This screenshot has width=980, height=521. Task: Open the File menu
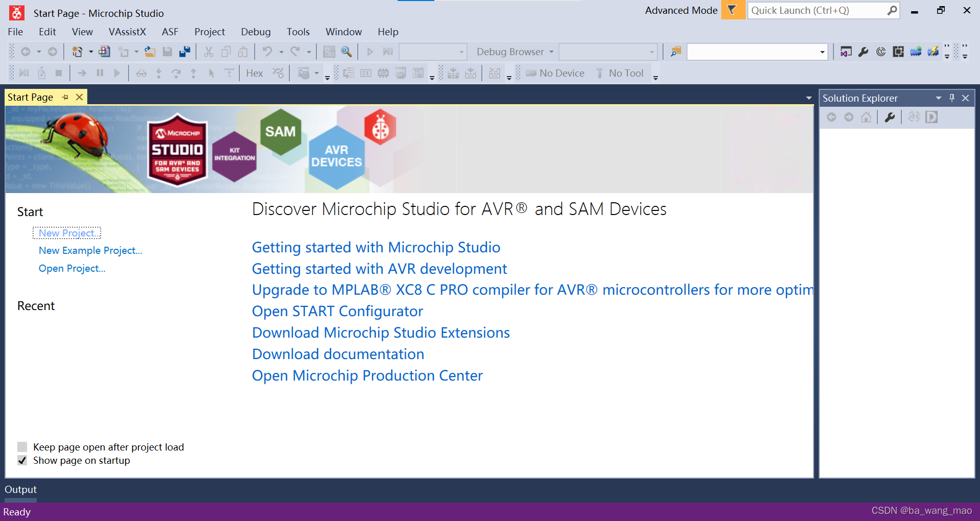[x=15, y=32]
